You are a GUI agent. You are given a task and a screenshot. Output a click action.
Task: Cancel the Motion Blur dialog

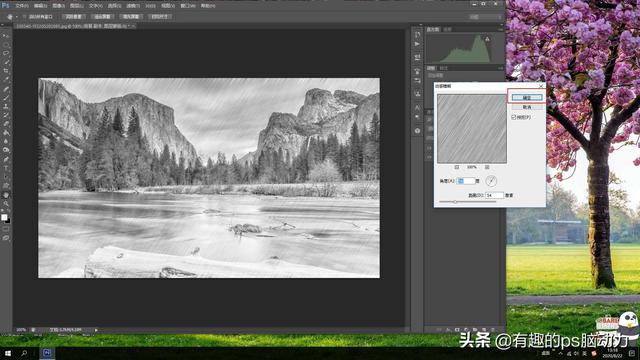[x=527, y=107]
